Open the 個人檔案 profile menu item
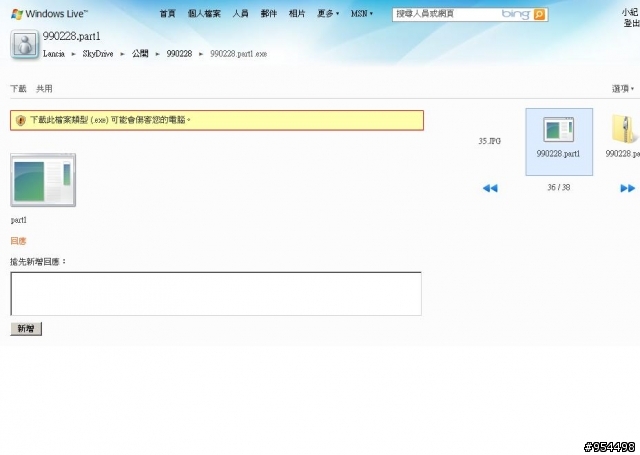Viewport: 640px width, 455px height. (x=204, y=13)
